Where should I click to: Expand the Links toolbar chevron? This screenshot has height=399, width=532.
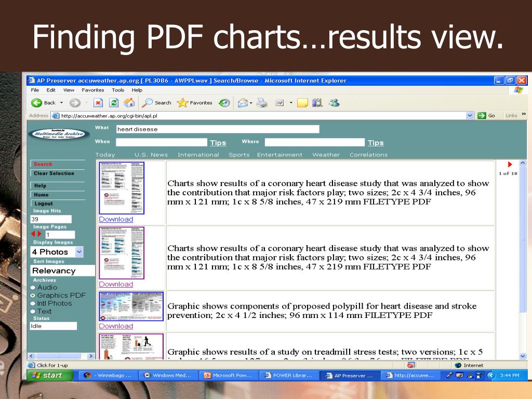coord(524,114)
